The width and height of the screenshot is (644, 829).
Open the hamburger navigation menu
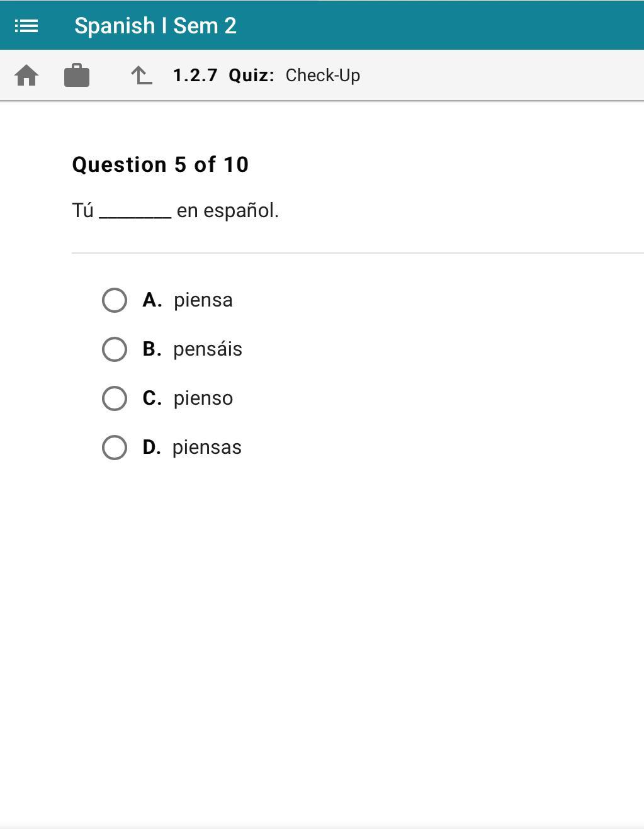(x=26, y=26)
